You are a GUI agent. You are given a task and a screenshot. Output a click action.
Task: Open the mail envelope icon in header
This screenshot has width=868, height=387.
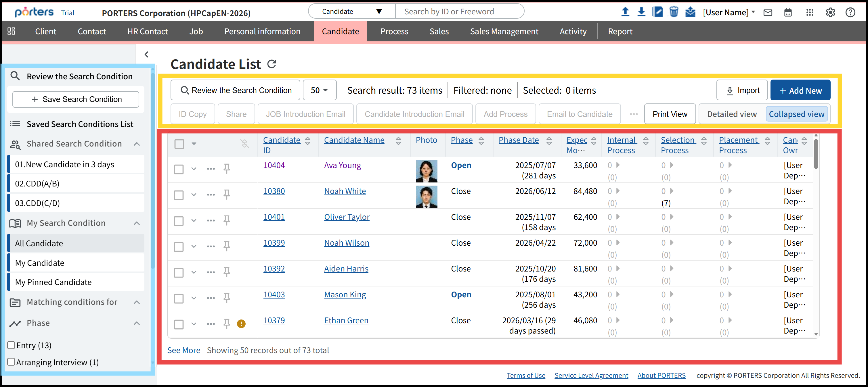[x=768, y=13]
